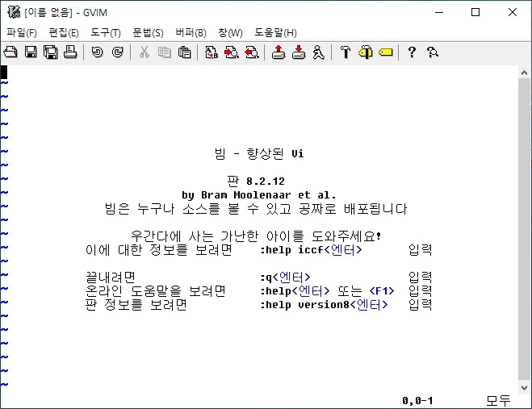532x409 pixels.
Task: Minimize the GVIM window
Action: coord(439,13)
